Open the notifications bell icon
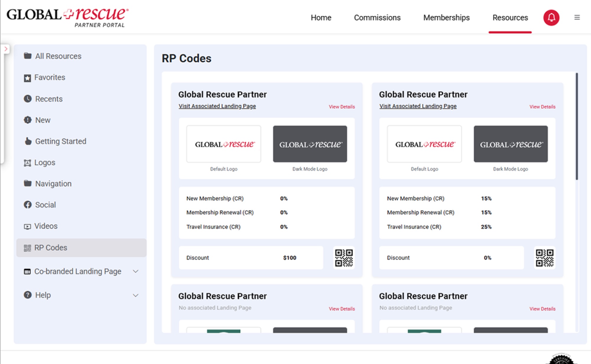 click(551, 17)
